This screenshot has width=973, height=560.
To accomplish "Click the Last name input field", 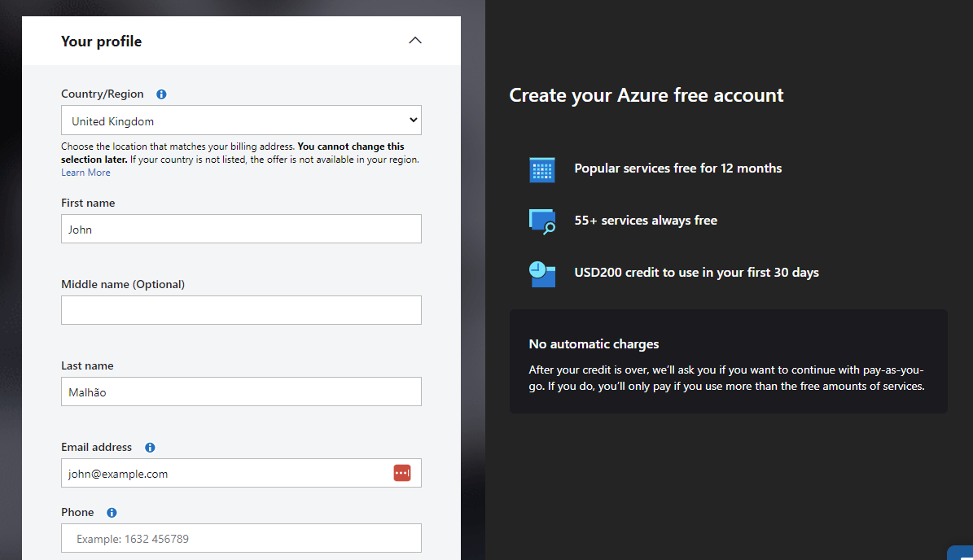I will click(241, 392).
